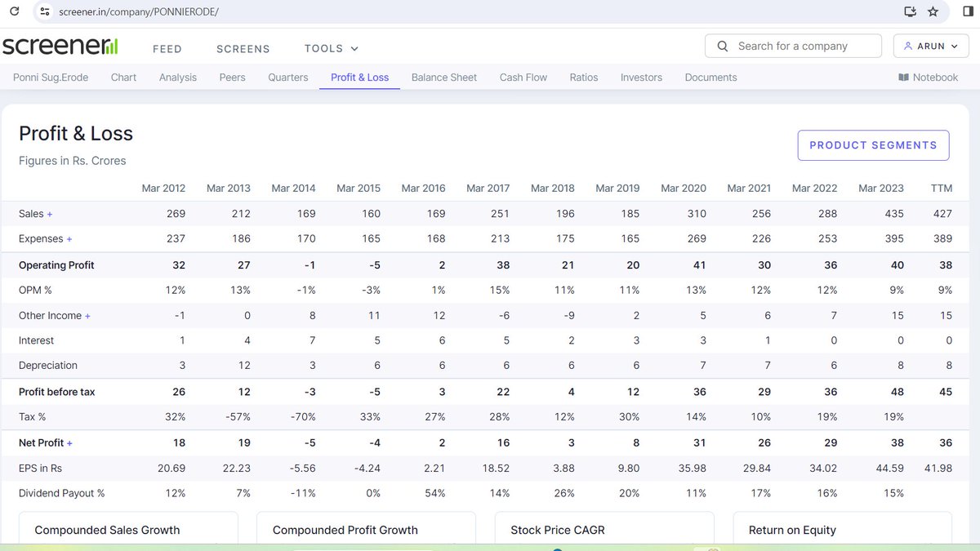This screenshot has width=980, height=551.
Task: Click the install-page icon in the address bar
Action: [x=910, y=11]
